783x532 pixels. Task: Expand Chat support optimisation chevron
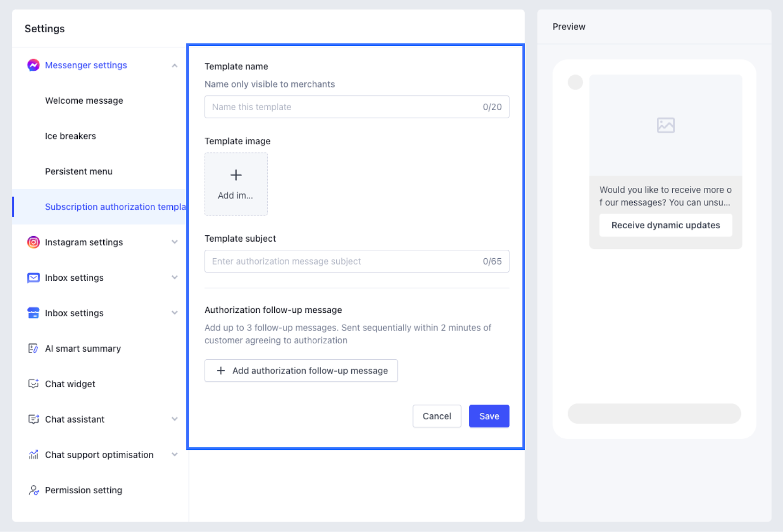click(x=175, y=455)
